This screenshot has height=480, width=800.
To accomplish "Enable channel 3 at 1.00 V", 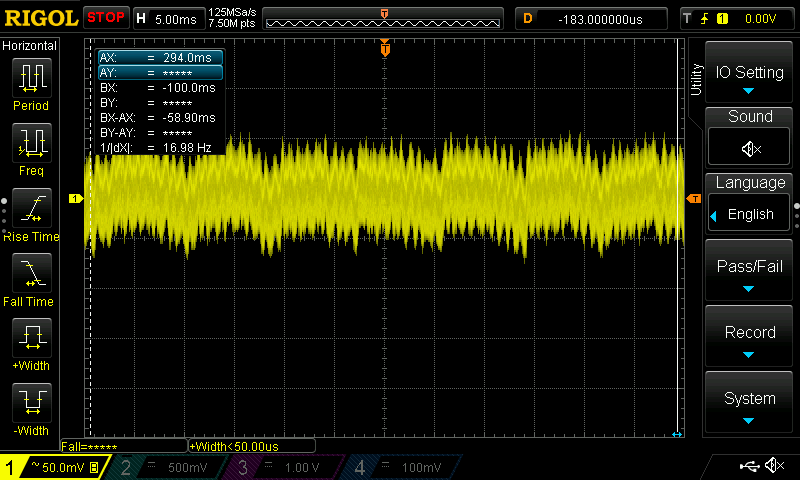I will coord(284,467).
